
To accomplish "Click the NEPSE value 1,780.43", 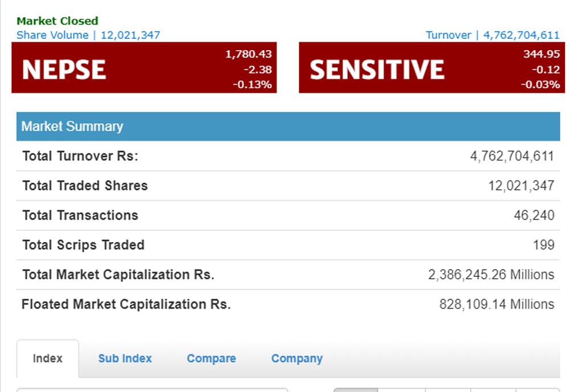I will 249,54.
